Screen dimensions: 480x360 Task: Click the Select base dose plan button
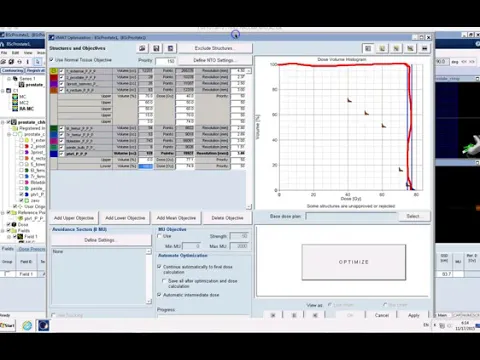point(414,216)
